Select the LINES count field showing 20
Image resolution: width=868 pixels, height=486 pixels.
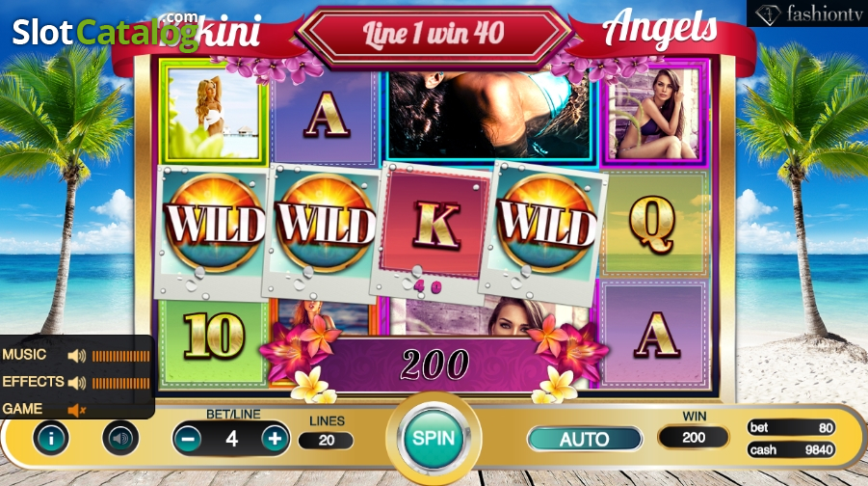click(x=326, y=441)
